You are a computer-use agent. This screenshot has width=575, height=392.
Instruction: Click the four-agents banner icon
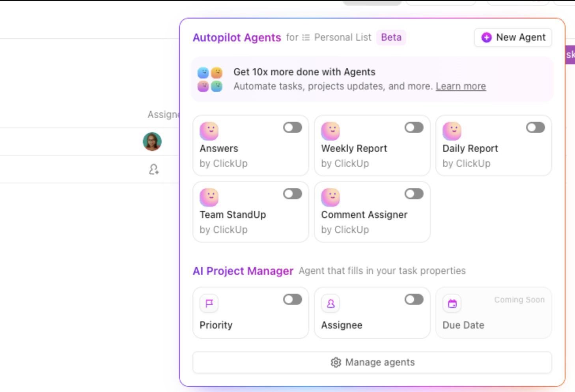pos(210,79)
